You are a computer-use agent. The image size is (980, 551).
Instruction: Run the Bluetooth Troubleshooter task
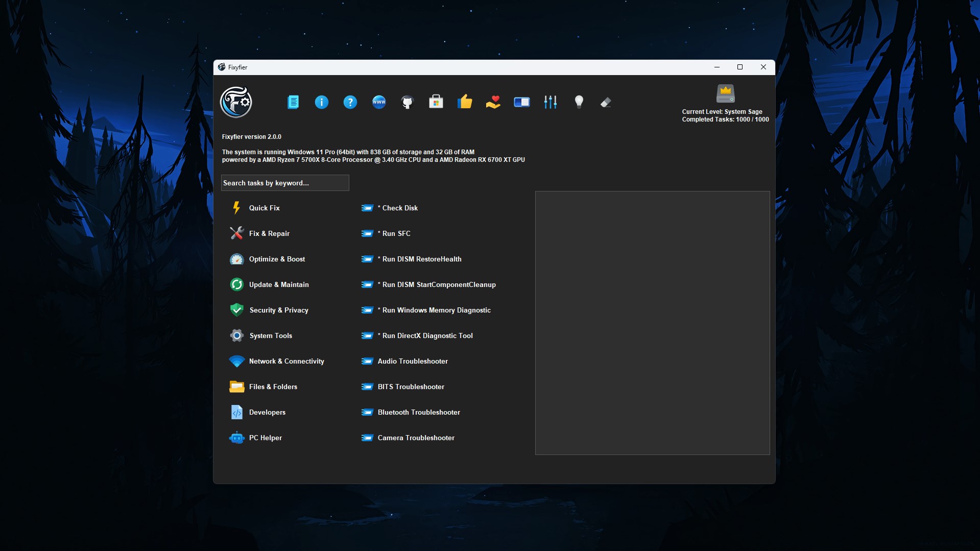[x=418, y=412]
